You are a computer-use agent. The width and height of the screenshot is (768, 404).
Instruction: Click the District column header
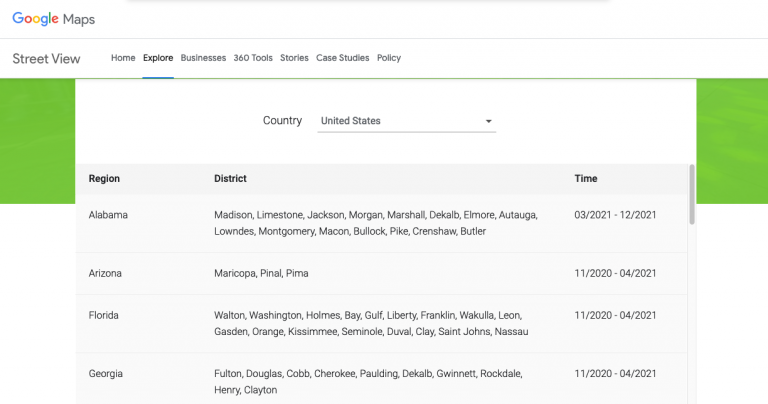(x=230, y=179)
